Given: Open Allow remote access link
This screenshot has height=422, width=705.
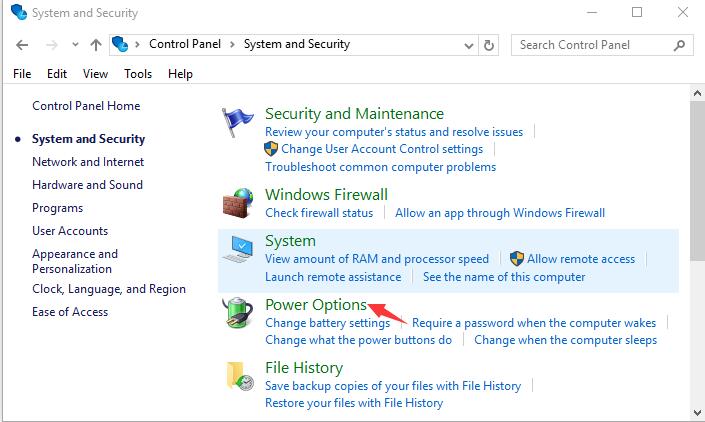Looking at the screenshot, I should pos(581,259).
